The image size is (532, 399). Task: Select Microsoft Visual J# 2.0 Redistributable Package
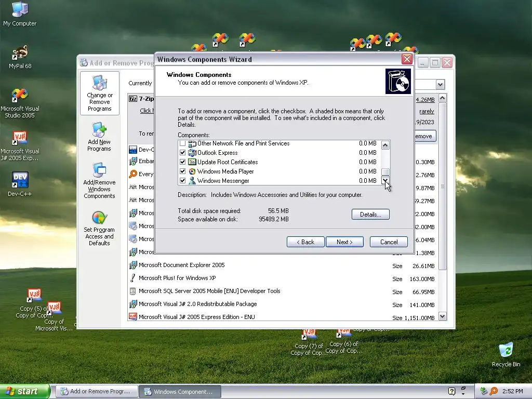point(282,304)
